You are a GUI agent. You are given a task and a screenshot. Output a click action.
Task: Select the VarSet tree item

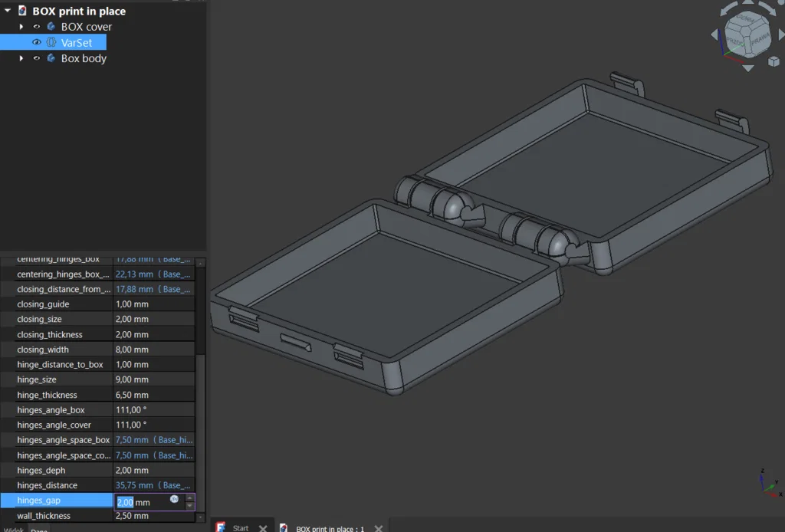tap(76, 42)
